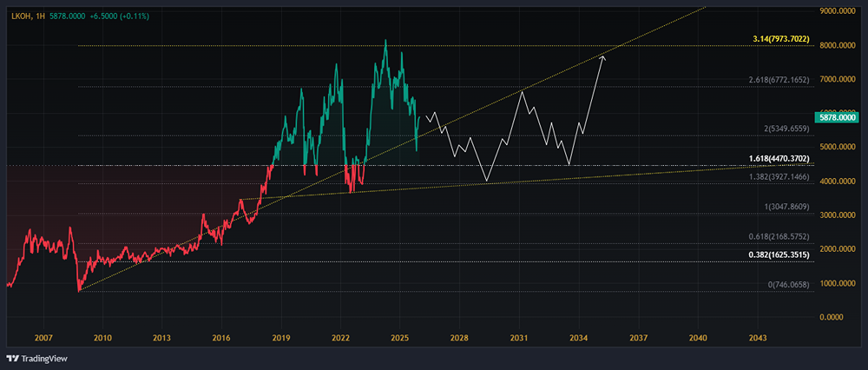Image resolution: width=868 pixels, height=370 pixels.
Task: Click the 2043 time axis label
Action: click(x=757, y=338)
